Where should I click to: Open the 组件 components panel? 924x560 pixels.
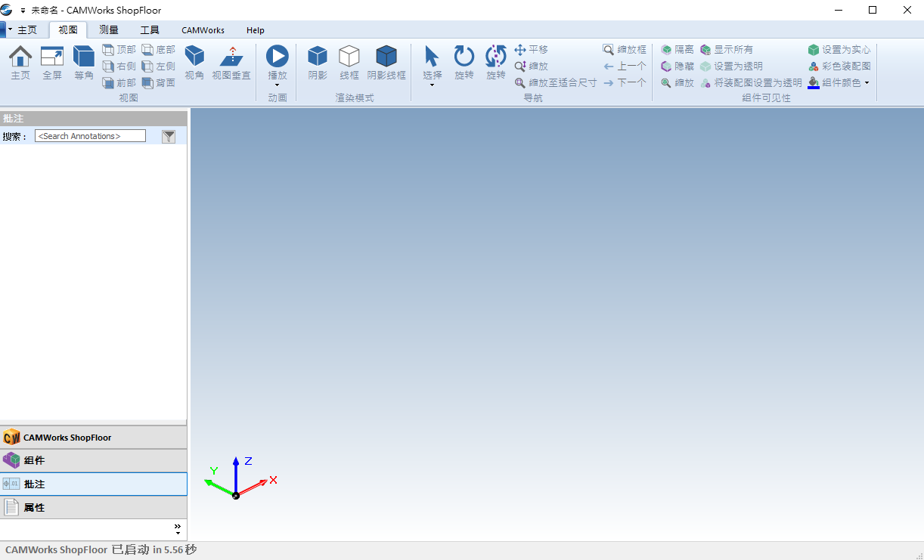(94, 460)
